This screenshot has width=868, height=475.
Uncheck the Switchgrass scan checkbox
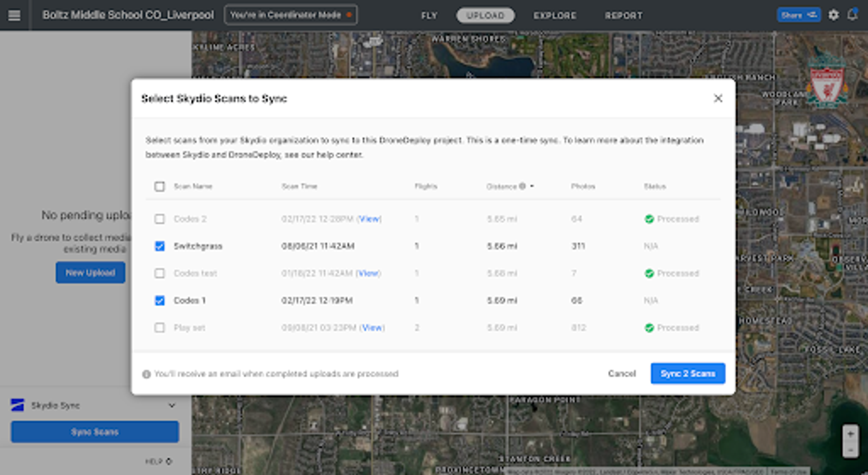coord(159,246)
